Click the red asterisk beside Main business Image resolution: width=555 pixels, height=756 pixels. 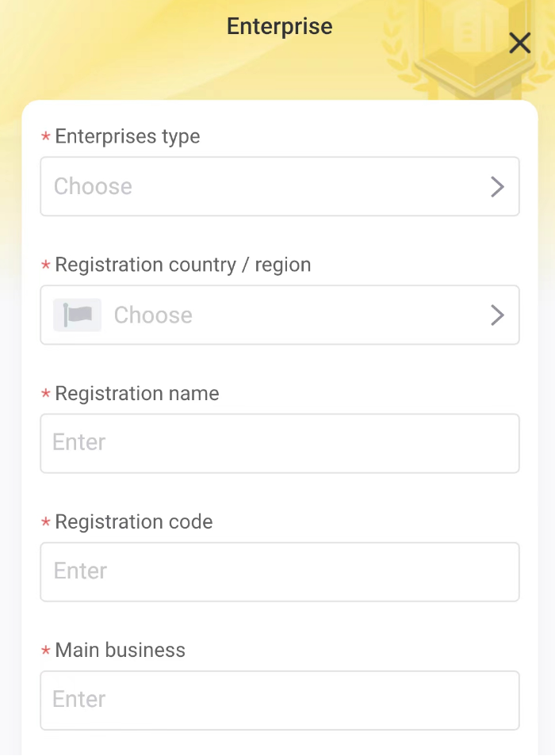point(46,651)
